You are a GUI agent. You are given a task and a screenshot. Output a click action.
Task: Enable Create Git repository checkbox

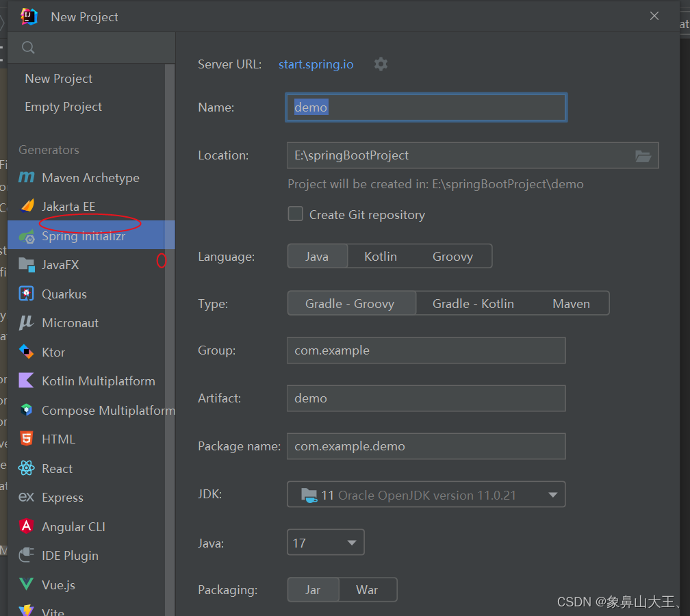coord(295,214)
